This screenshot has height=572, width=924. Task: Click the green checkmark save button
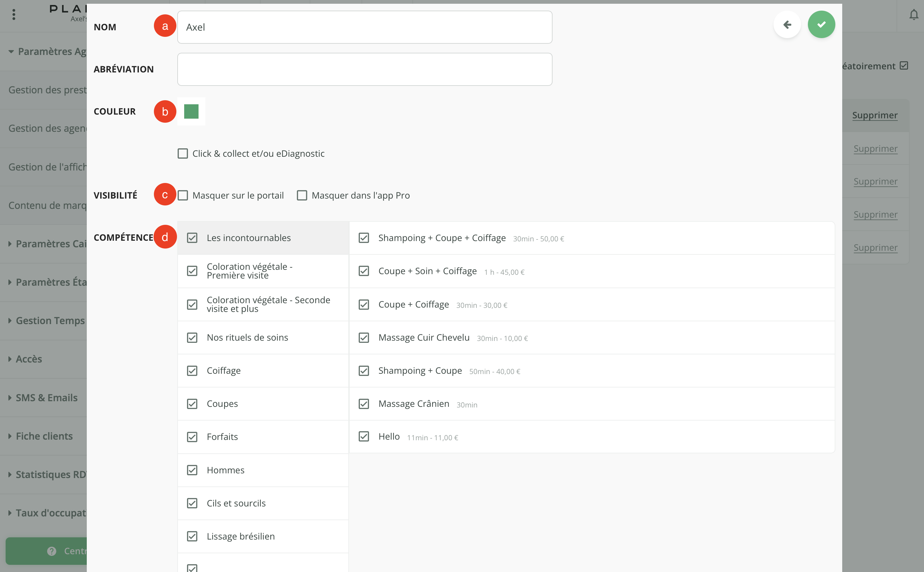pyautogui.click(x=821, y=25)
